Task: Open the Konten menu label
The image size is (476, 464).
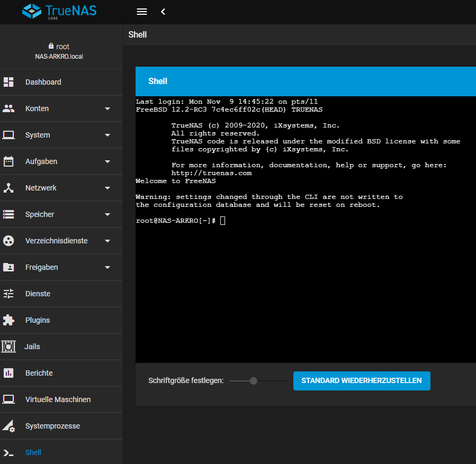Action: [x=37, y=108]
